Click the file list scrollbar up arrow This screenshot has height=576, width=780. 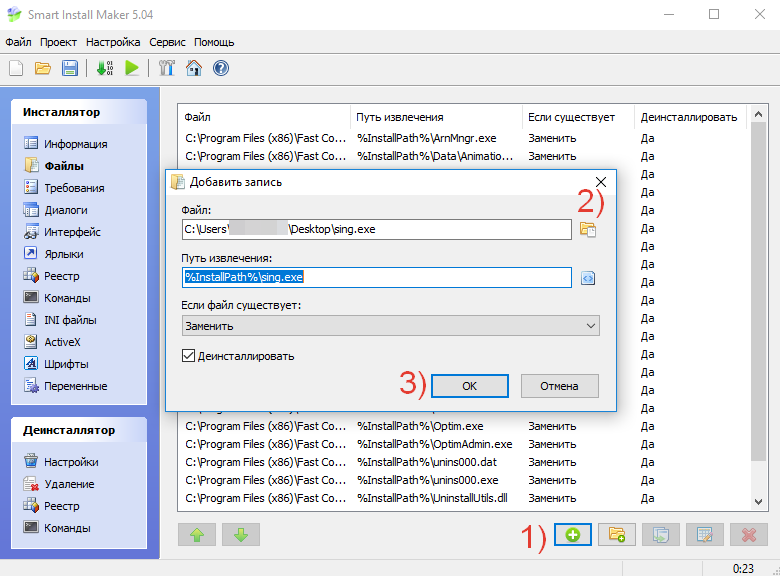(758, 114)
